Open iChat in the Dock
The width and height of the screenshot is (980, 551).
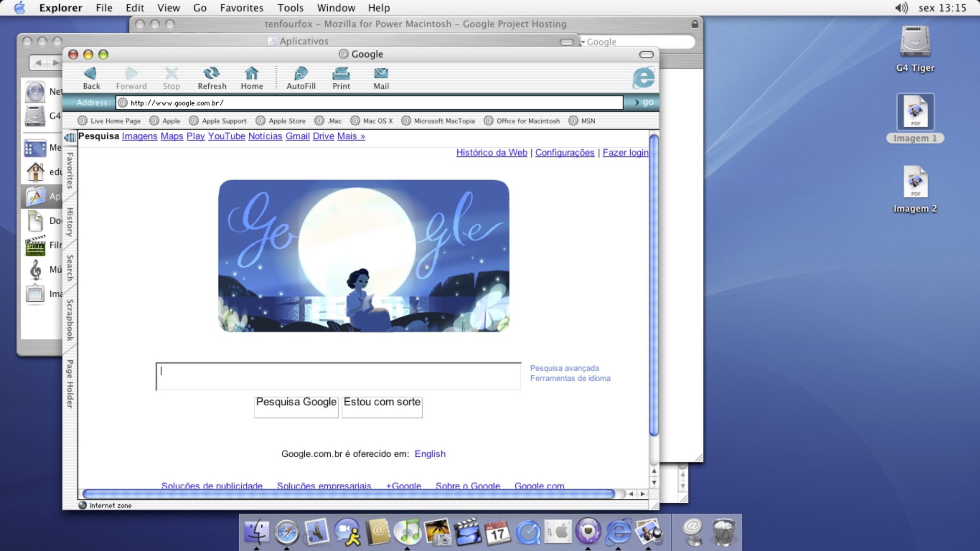click(x=347, y=532)
